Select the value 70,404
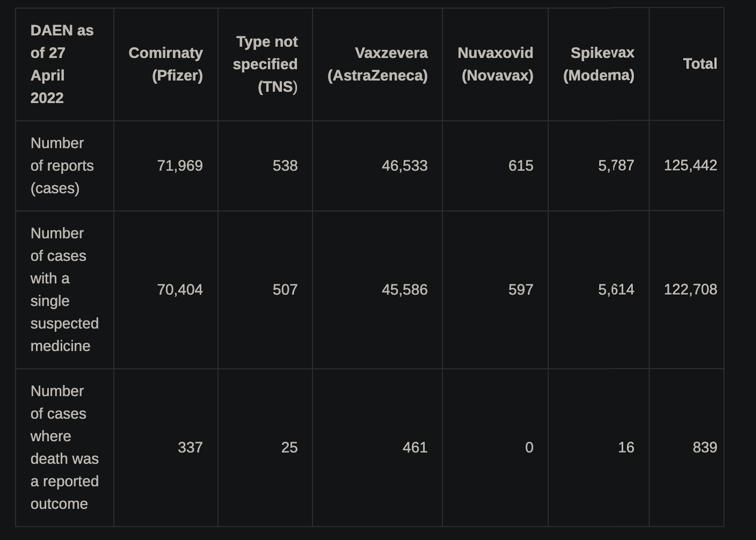 (180, 289)
